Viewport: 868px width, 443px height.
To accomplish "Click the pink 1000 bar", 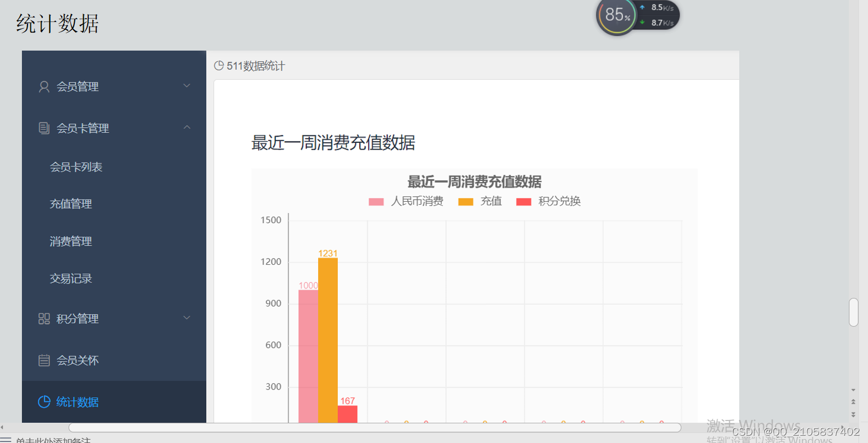I will (x=308, y=356).
